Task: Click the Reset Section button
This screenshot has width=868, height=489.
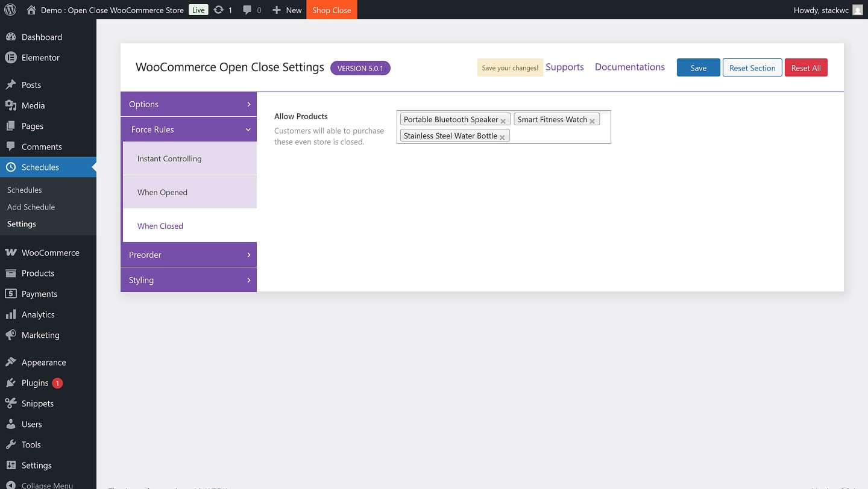Action: [752, 67]
